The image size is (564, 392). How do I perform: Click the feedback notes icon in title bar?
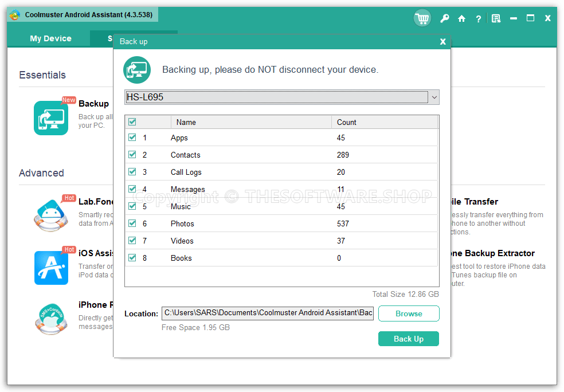(496, 19)
